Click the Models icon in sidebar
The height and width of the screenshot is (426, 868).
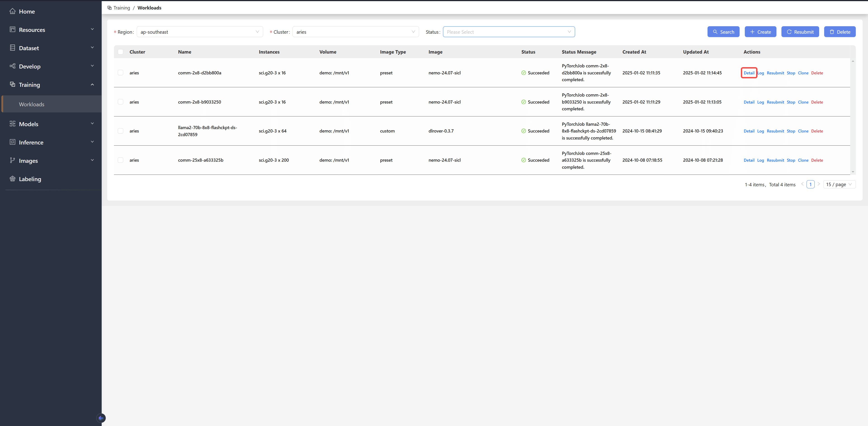[x=12, y=124]
